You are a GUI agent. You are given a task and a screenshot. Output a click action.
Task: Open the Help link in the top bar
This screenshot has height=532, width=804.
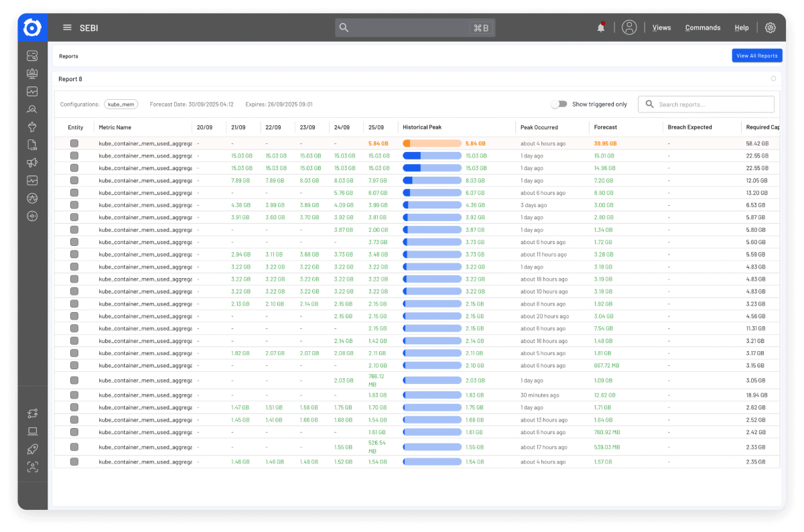coord(742,27)
